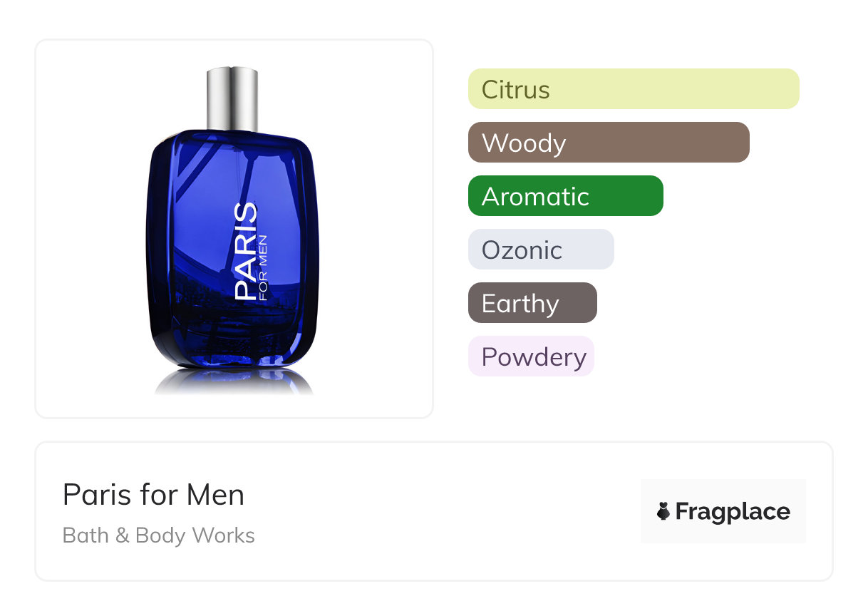This screenshot has height=616, width=868.
Task: Open the Fragplace logo link
Action: click(x=723, y=511)
